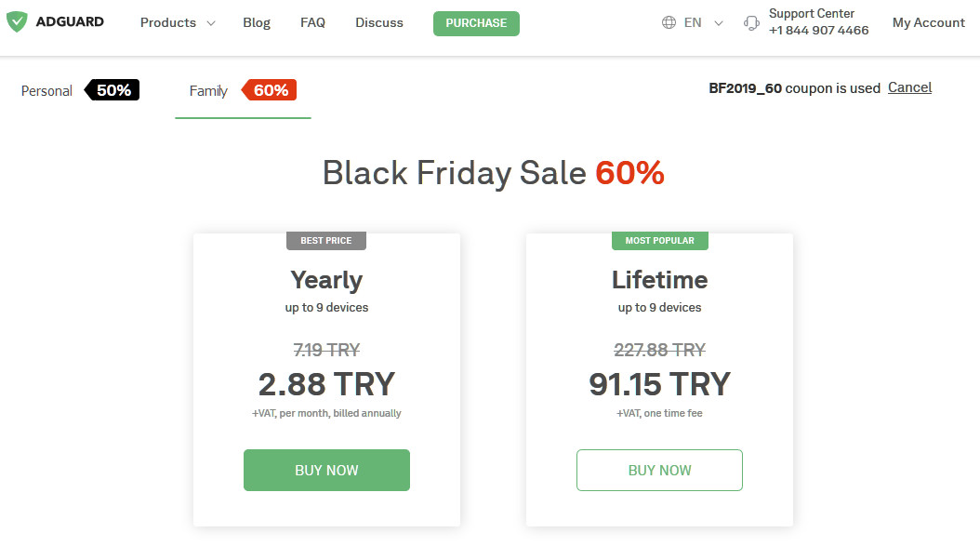This screenshot has height=546, width=980.
Task: Buy the Lifetime plan now
Action: 659,470
